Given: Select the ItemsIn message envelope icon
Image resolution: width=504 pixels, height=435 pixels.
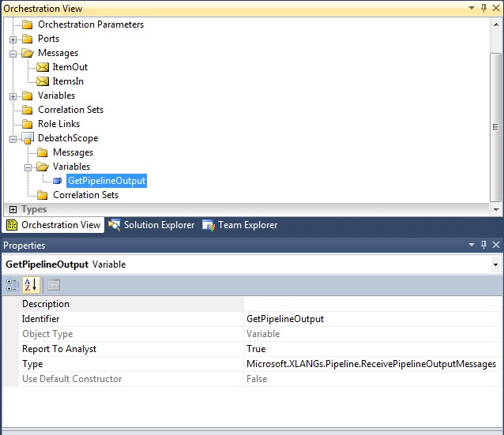Looking at the screenshot, I should tap(43, 81).
